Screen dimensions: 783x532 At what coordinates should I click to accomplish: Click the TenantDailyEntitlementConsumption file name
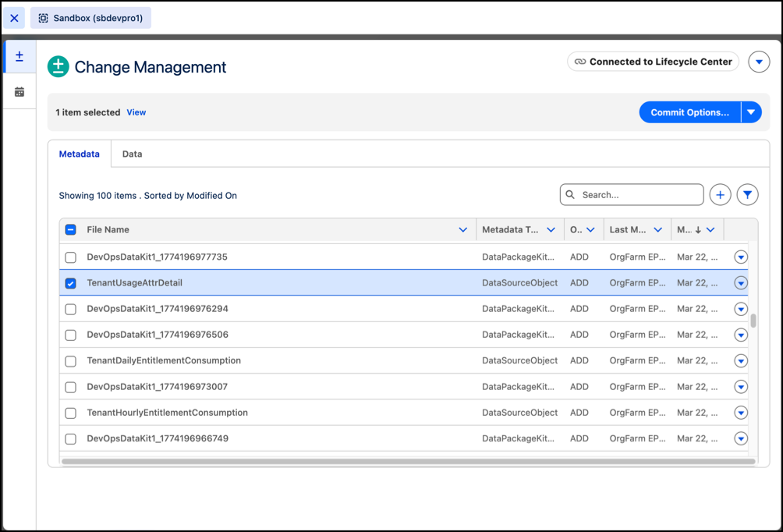pos(164,360)
